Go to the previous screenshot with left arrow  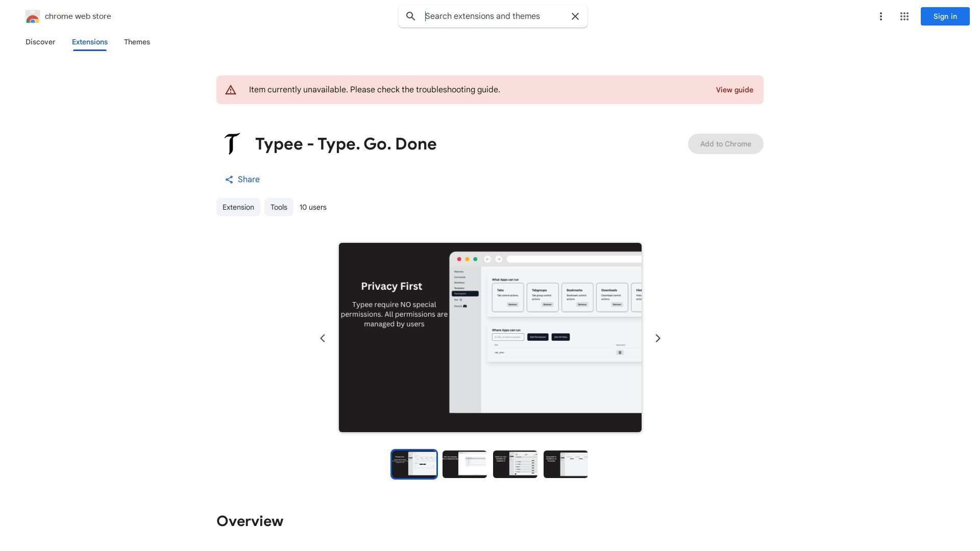point(323,338)
